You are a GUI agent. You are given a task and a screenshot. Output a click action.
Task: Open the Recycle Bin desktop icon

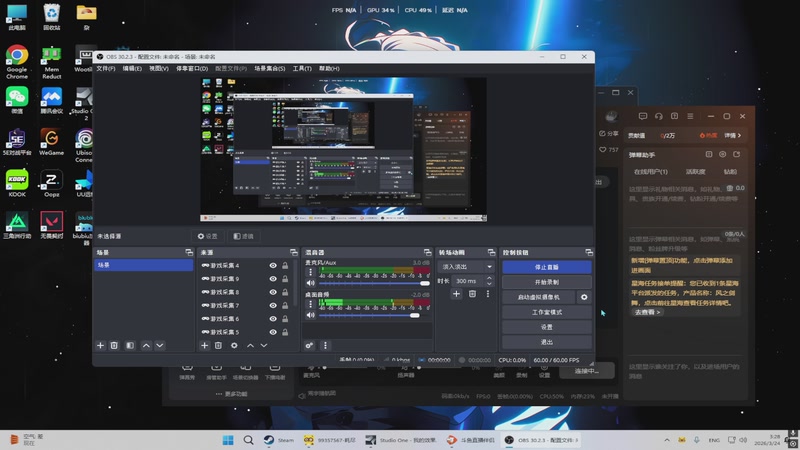(x=52, y=17)
